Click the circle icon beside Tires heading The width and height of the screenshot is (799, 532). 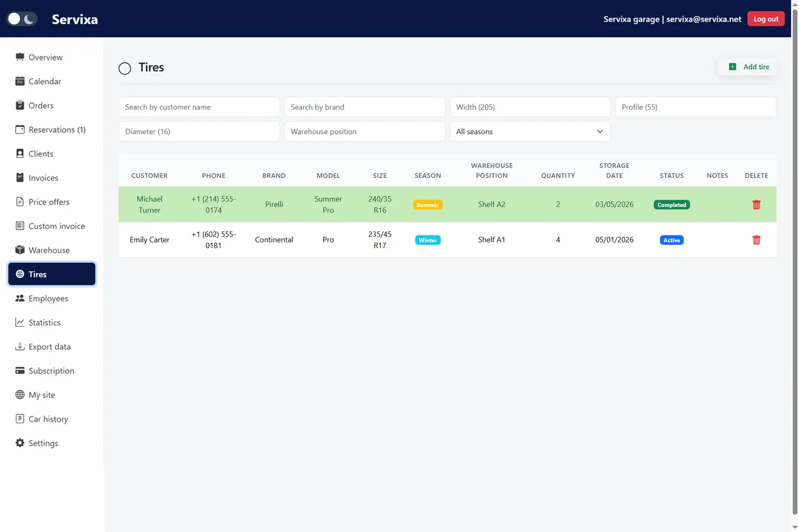pos(125,68)
